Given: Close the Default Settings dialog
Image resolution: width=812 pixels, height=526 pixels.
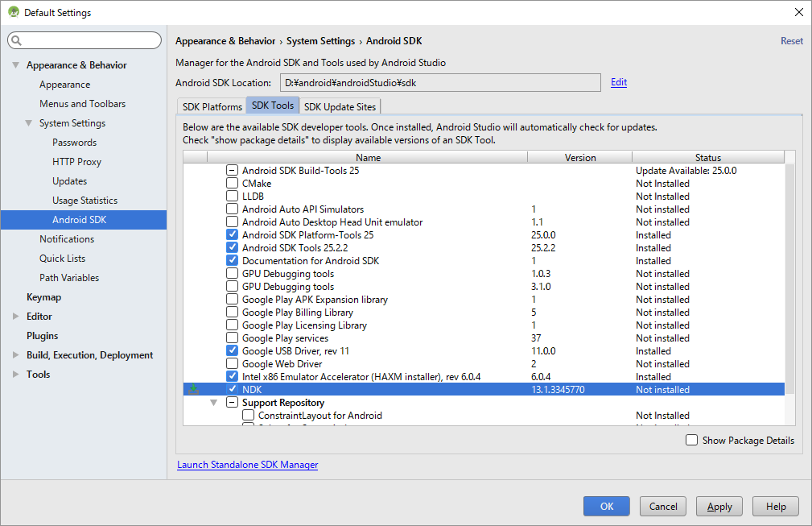Looking at the screenshot, I should 799,12.
